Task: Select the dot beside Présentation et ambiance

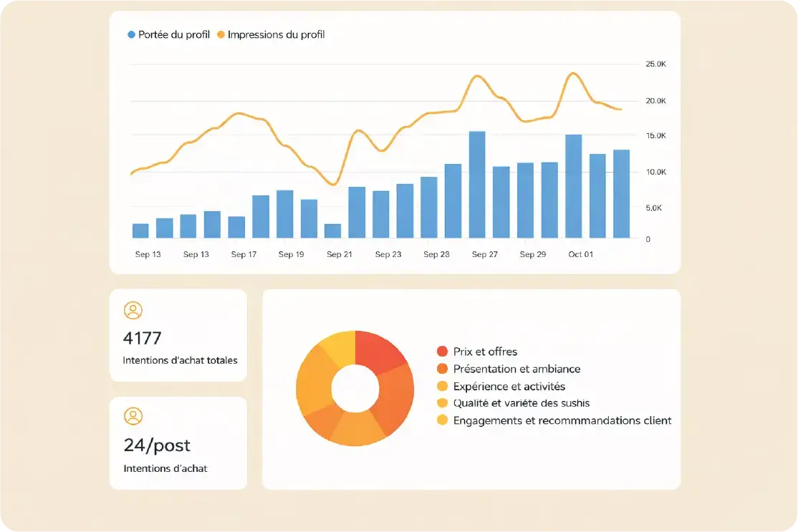Action: (x=442, y=369)
